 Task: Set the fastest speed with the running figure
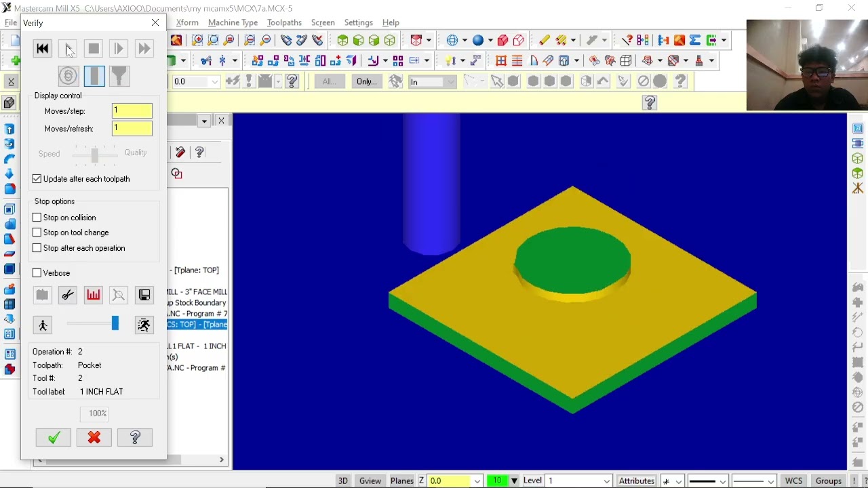tap(144, 325)
